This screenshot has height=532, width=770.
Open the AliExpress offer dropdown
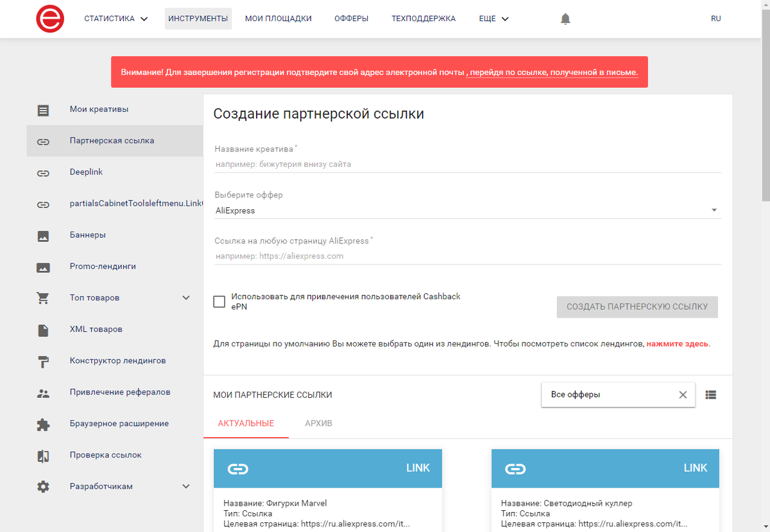pyautogui.click(x=467, y=210)
